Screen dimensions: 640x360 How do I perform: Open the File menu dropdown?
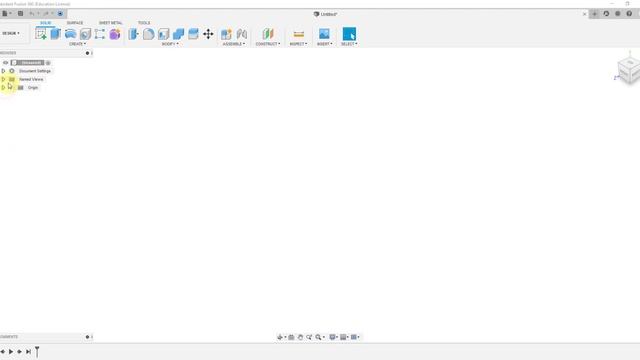click(x=6, y=13)
